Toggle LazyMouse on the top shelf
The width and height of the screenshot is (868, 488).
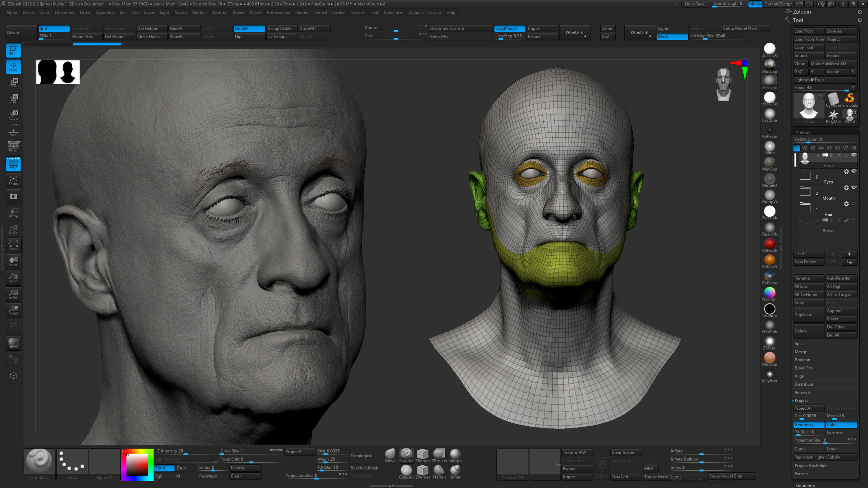point(509,29)
